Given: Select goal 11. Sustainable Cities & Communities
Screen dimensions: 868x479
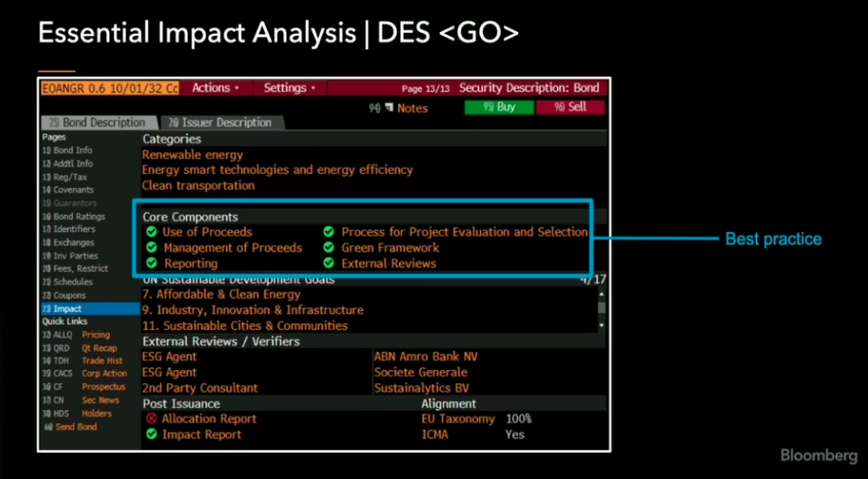Looking at the screenshot, I should click(245, 326).
